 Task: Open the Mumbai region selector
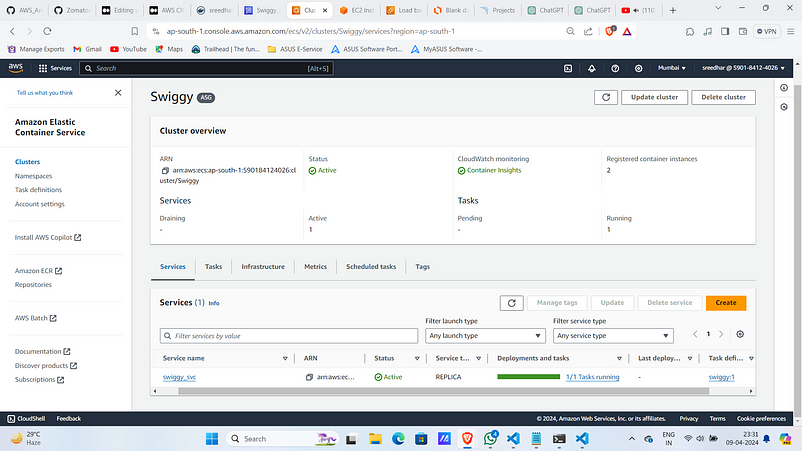click(x=672, y=68)
